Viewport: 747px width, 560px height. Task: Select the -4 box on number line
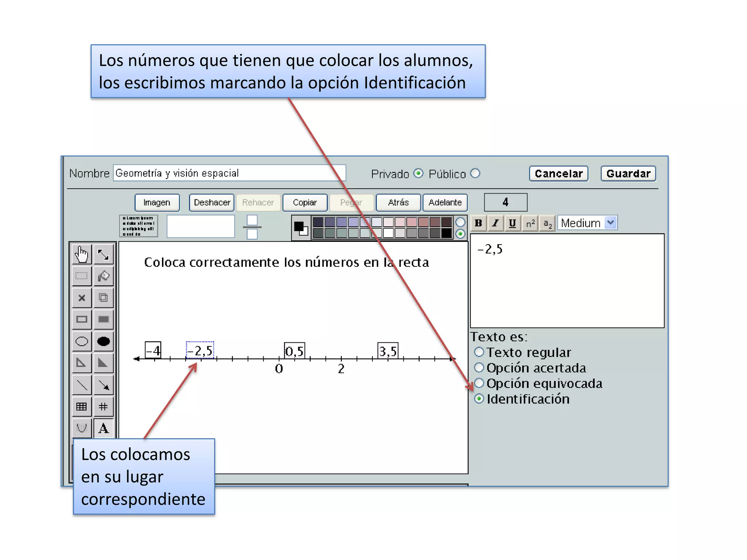pos(153,350)
